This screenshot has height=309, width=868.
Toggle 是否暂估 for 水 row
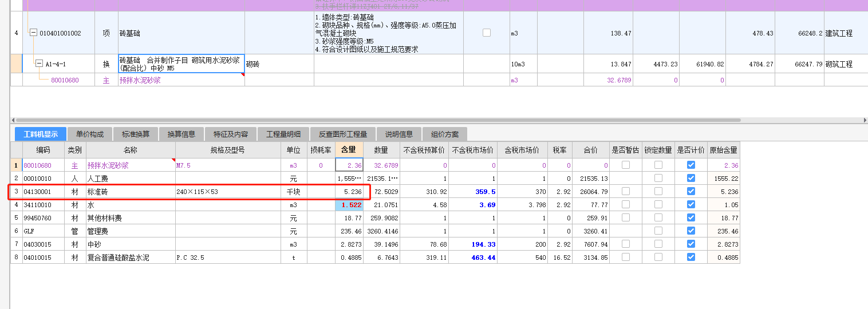click(626, 204)
